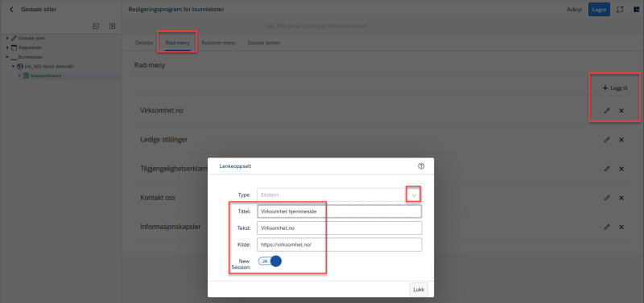Delete the Kontakt oss row
Viewport: 644px width, 303px height.
(621, 198)
